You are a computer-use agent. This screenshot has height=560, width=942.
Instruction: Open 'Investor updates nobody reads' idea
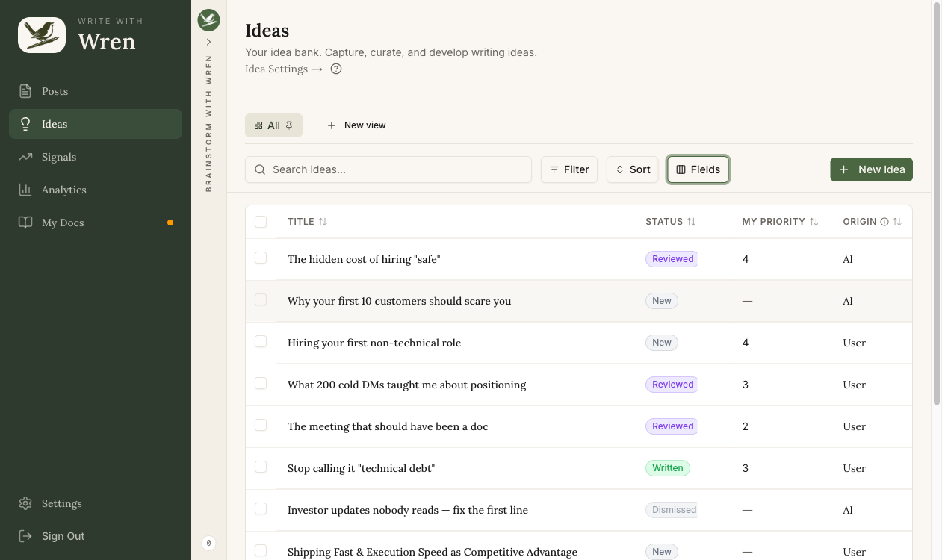(x=408, y=510)
